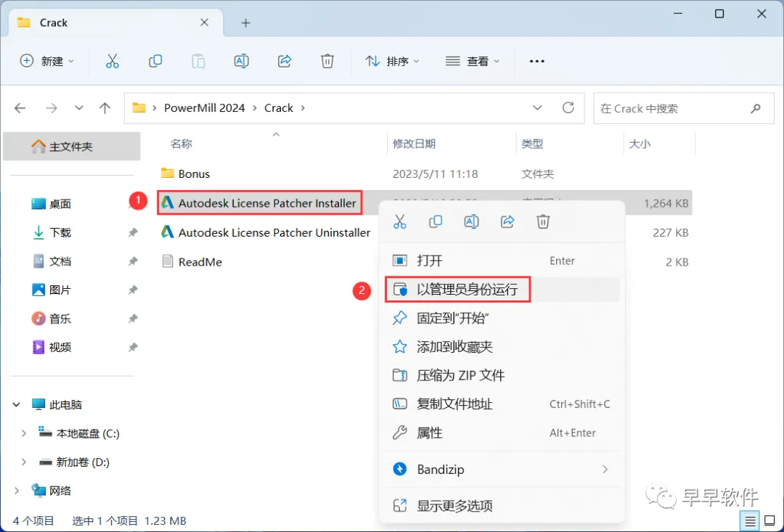Click the Delete icon in the context menu
784x532 pixels.
(543, 221)
